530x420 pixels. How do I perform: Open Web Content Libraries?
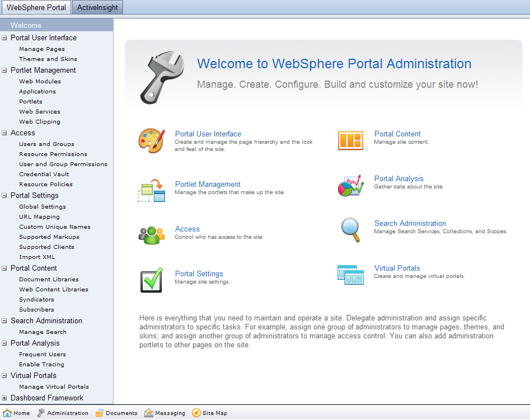click(x=53, y=290)
